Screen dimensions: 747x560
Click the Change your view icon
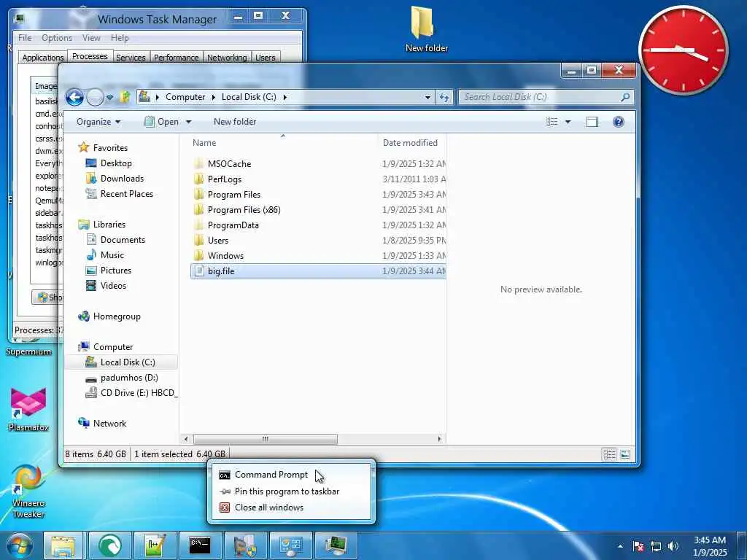point(551,122)
